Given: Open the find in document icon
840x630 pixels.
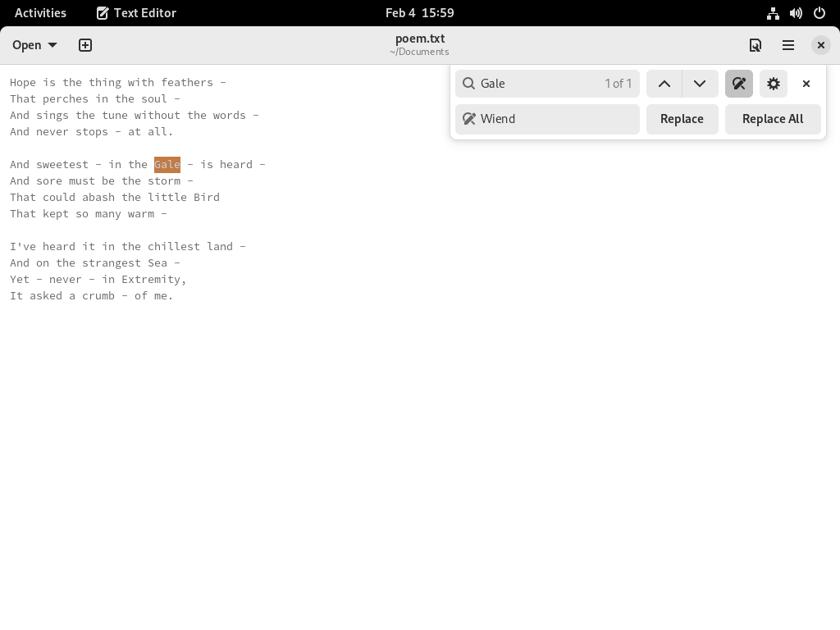Looking at the screenshot, I should (x=756, y=45).
